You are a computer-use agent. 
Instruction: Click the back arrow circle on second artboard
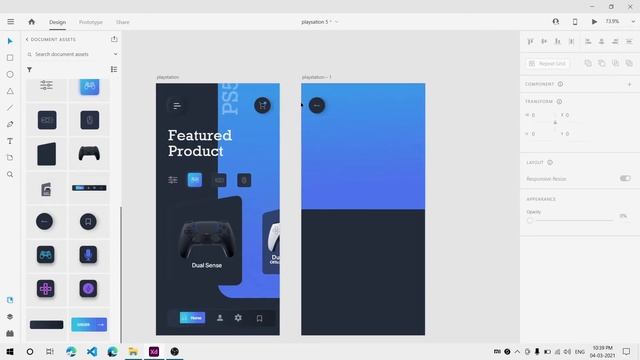[317, 106]
